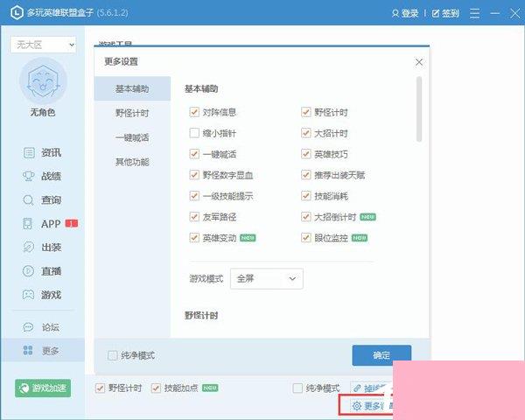Click the 签到 sign-in link
The height and width of the screenshot is (420, 525).
coord(445,13)
